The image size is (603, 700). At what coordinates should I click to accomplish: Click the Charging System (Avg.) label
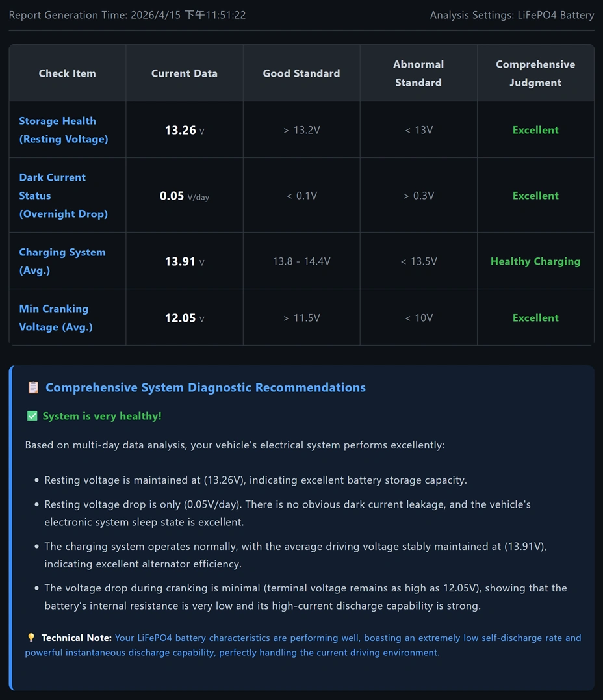(x=62, y=261)
